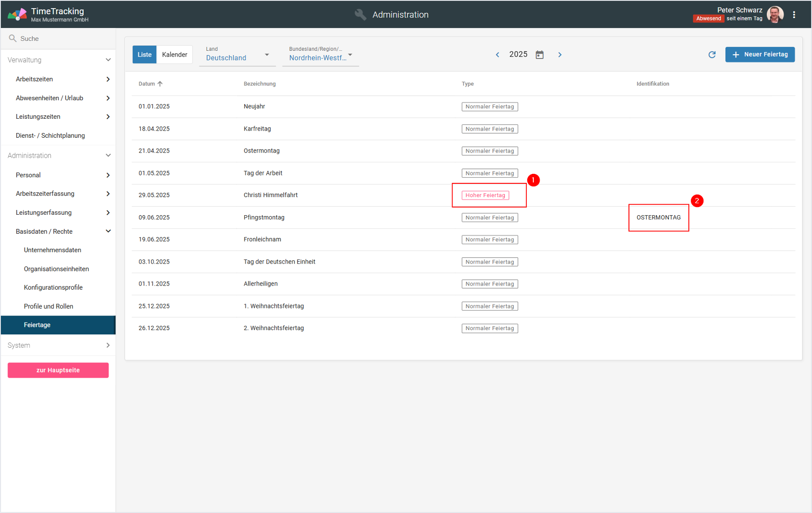
Task: Open Unternehmensdaten in sidebar
Action: click(52, 250)
